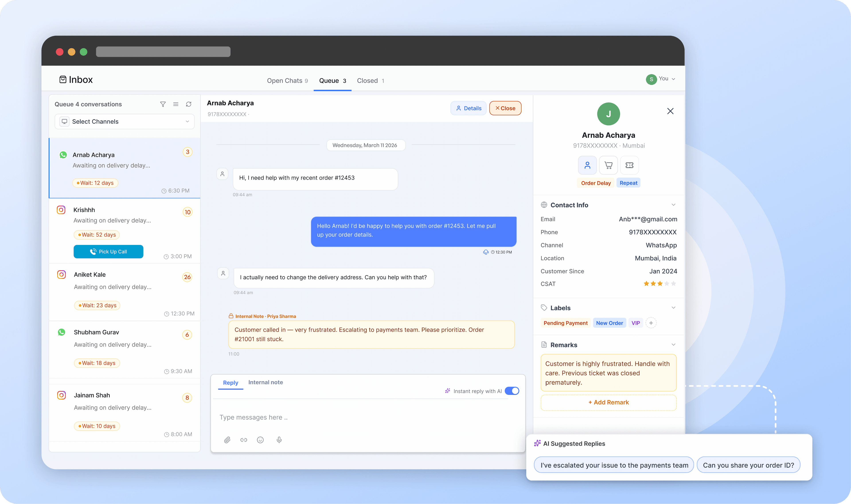Click the Instagram icon beside Aniket Kale
Image resolution: width=851 pixels, height=504 pixels.
[61, 274]
